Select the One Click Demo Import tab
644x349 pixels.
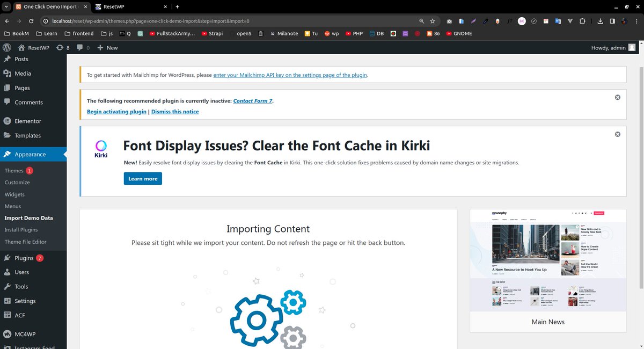tap(49, 6)
